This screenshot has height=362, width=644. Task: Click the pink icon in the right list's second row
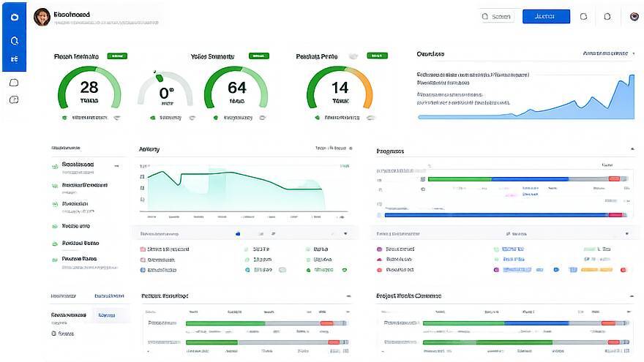coord(379,260)
